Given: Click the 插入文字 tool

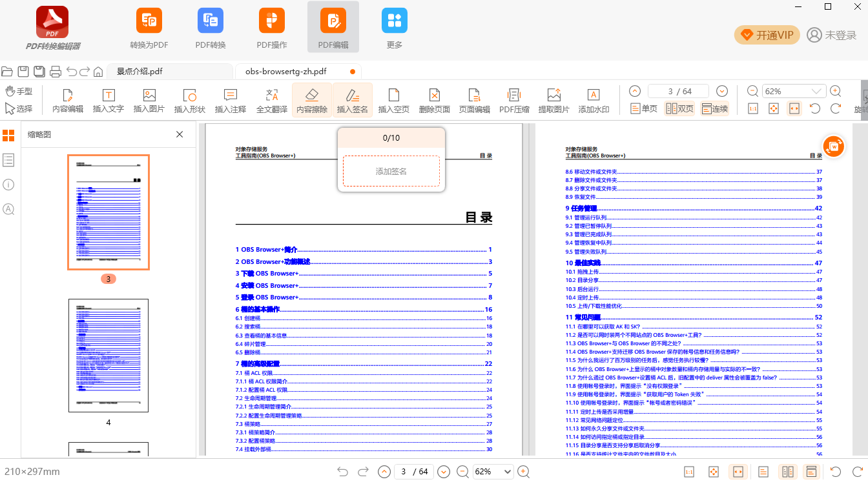Looking at the screenshot, I should [x=108, y=101].
